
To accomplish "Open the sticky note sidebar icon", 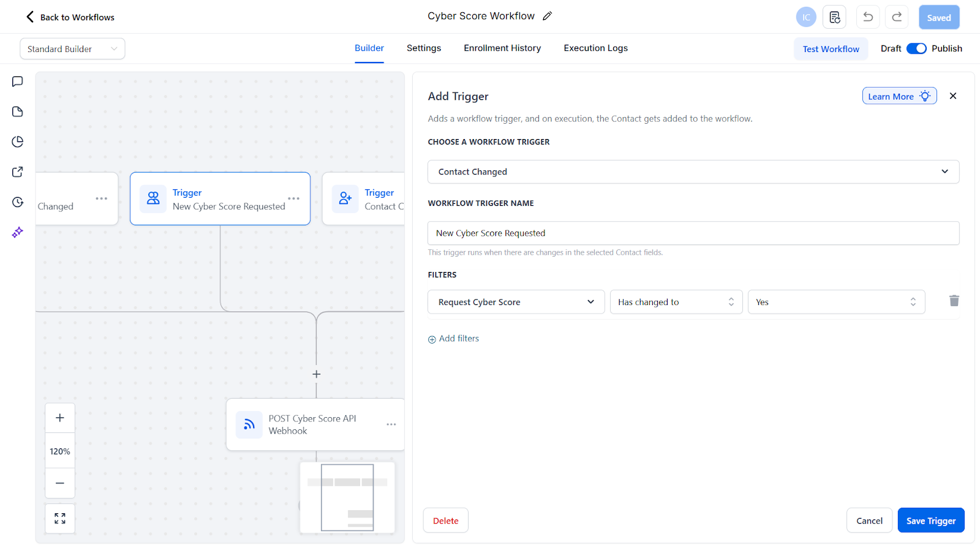I will click(x=18, y=111).
